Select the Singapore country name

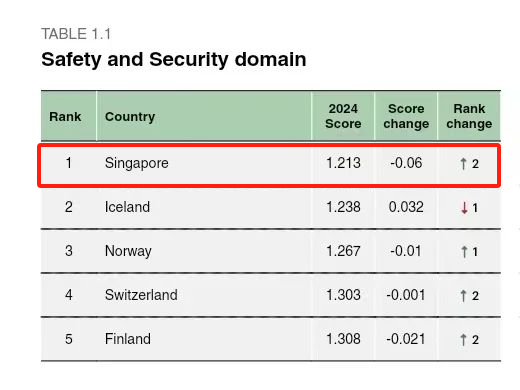click(x=137, y=163)
